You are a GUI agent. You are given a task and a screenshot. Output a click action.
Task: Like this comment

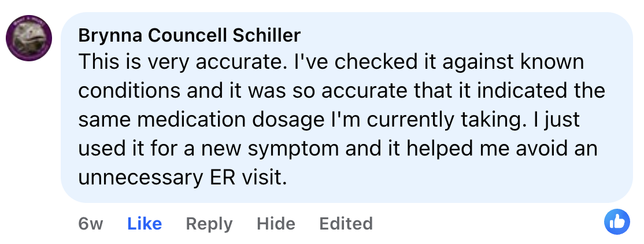click(x=145, y=224)
